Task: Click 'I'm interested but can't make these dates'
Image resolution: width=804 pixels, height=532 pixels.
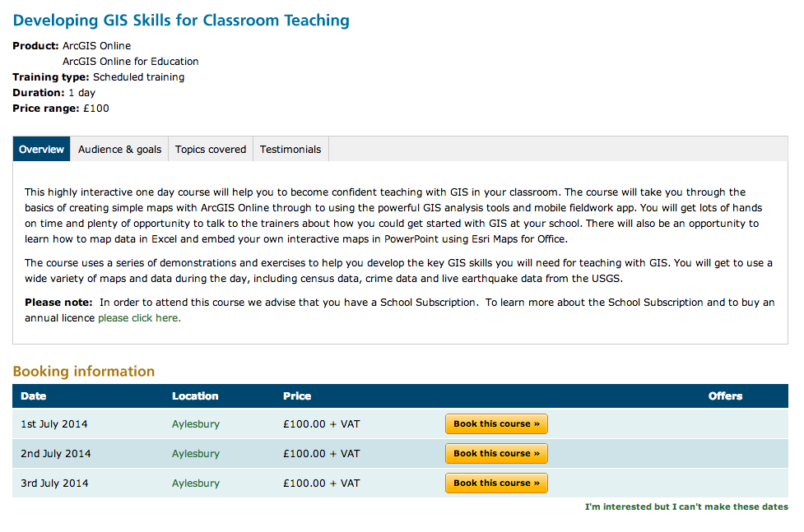Action: click(686, 507)
